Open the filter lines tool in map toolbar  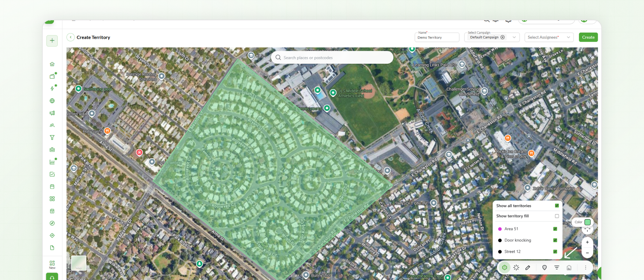[557, 267]
